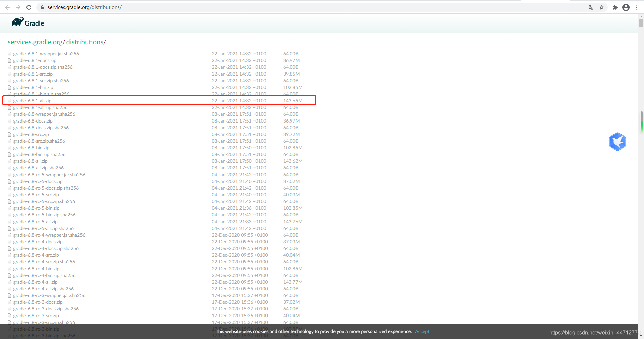Viewport: 644px width, 339px height.
Task: Click the file icon beside gradle-6.8-all.zip
Action: pos(9,161)
